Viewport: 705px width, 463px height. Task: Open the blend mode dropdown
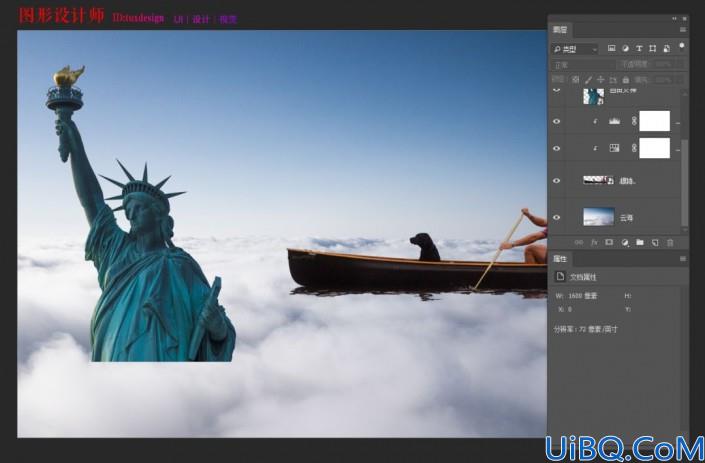pyautogui.click(x=583, y=65)
